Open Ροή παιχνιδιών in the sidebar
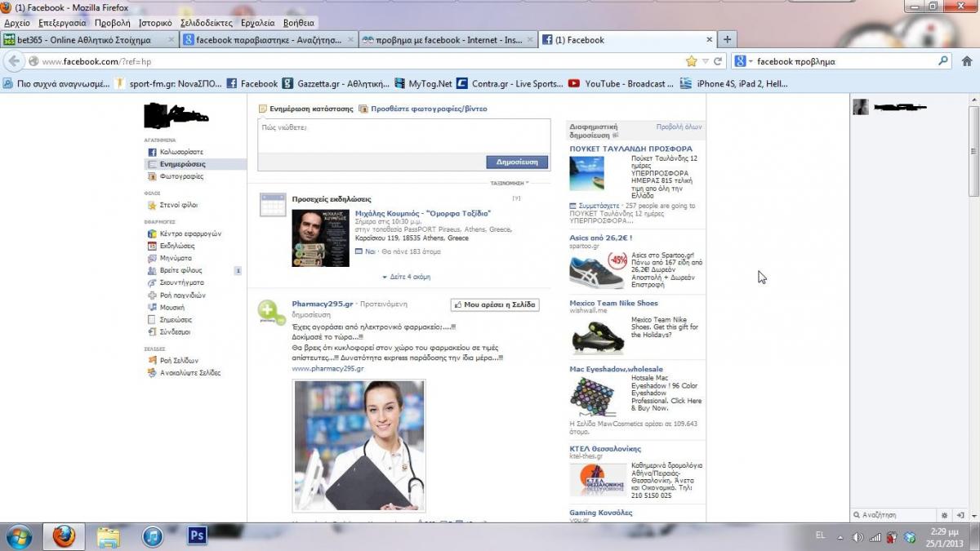The image size is (980, 551). click(182, 295)
